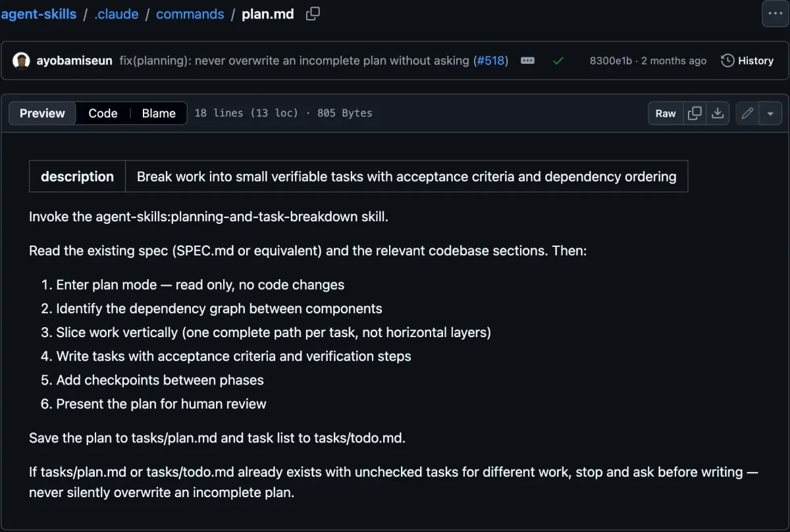Expand the commit message ellipsis

click(x=527, y=61)
